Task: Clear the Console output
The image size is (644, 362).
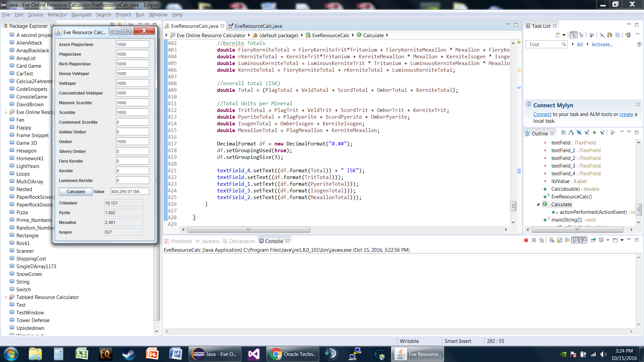Action: tap(552, 240)
